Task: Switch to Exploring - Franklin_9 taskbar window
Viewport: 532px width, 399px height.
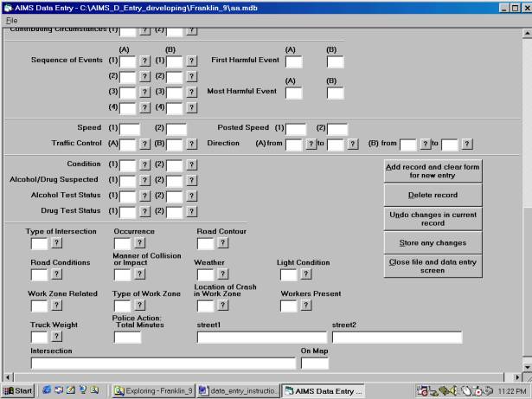Action: click(154, 391)
